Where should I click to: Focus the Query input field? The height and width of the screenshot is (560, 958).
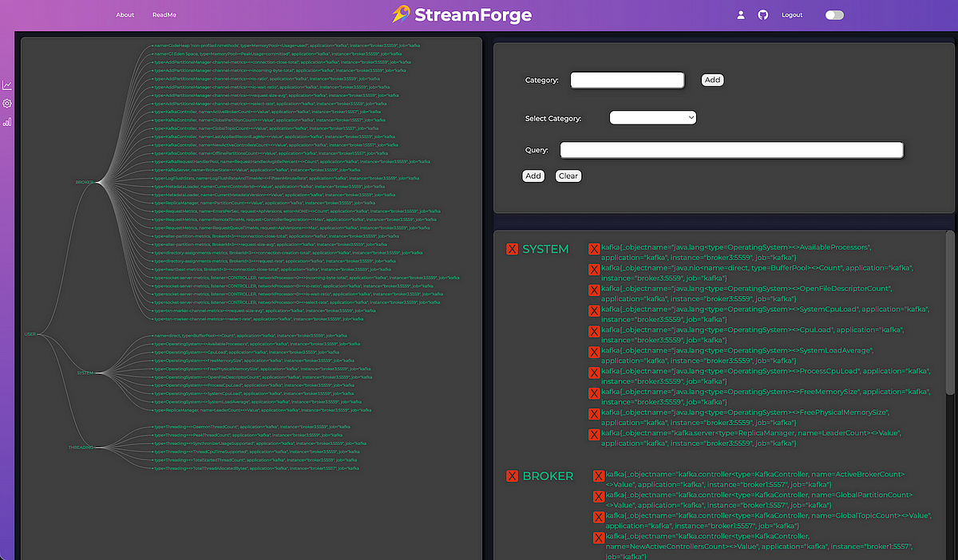[731, 150]
